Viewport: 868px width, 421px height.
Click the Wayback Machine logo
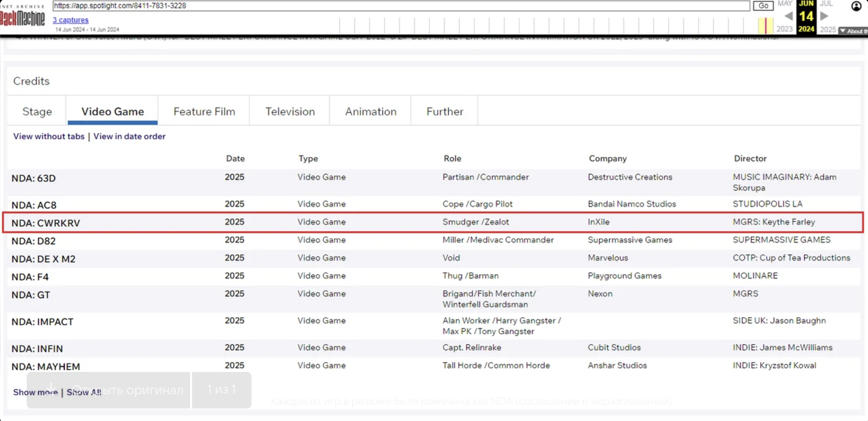[22, 17]
